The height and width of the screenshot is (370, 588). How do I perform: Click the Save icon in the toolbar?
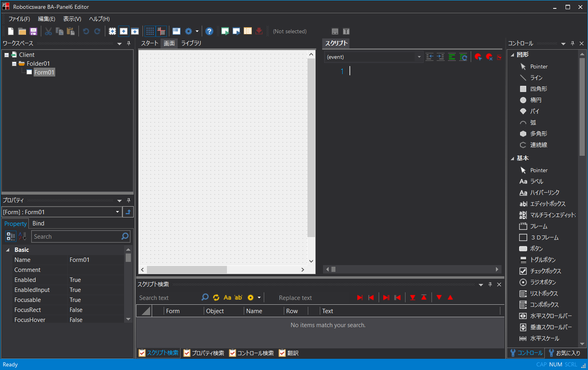coord(33,31)
